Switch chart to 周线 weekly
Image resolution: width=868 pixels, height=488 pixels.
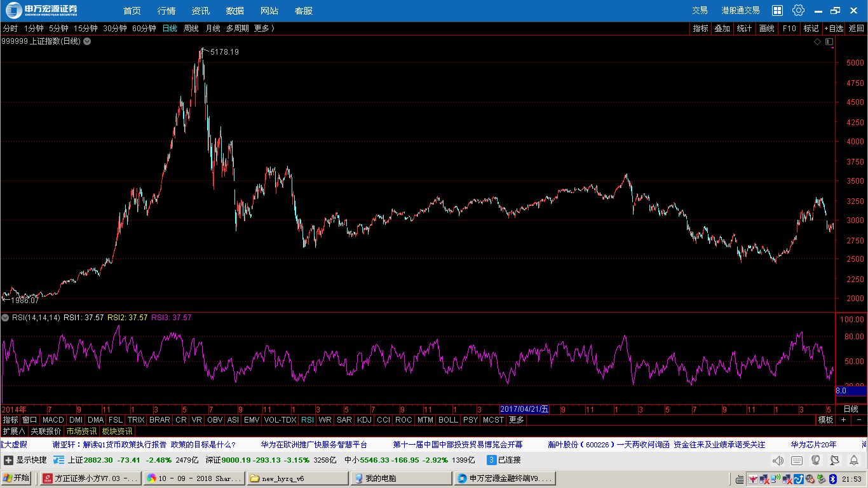(191, 29)
